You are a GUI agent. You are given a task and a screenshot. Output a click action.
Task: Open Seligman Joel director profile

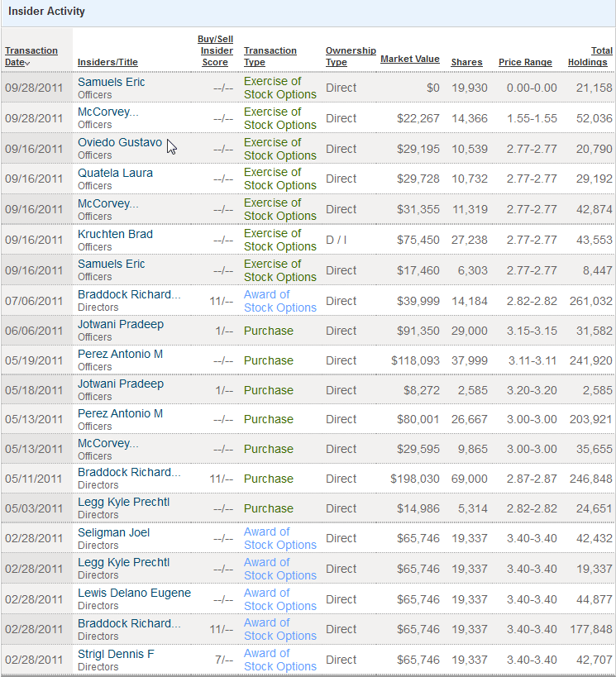(x=113, y=532)
